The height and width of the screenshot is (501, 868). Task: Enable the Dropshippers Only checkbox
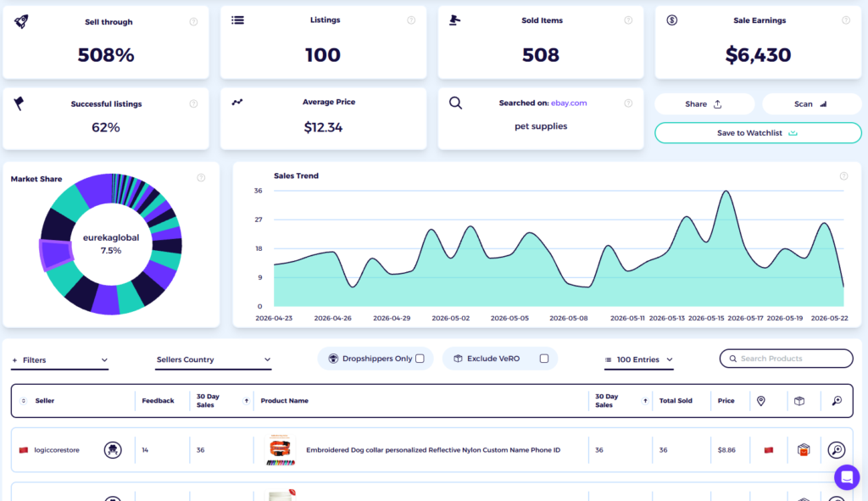(420, 359)
